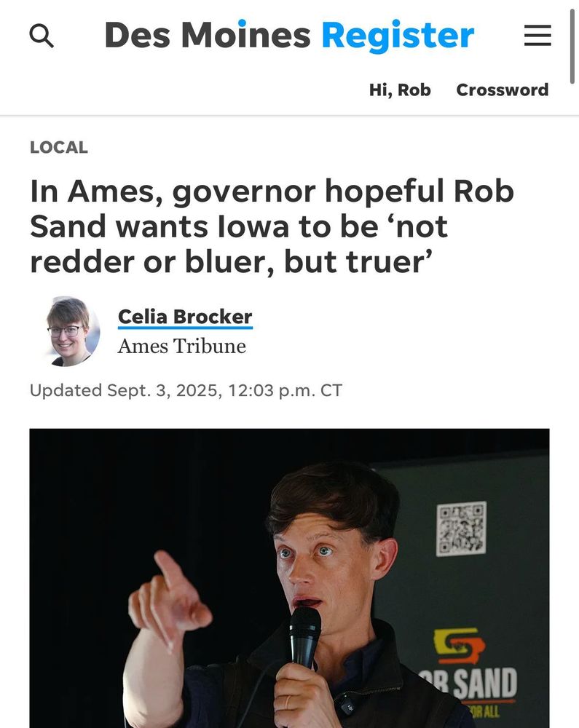Select the 'Ames Tribune' byline text
The image size is (579, 728).
[181, 347]
